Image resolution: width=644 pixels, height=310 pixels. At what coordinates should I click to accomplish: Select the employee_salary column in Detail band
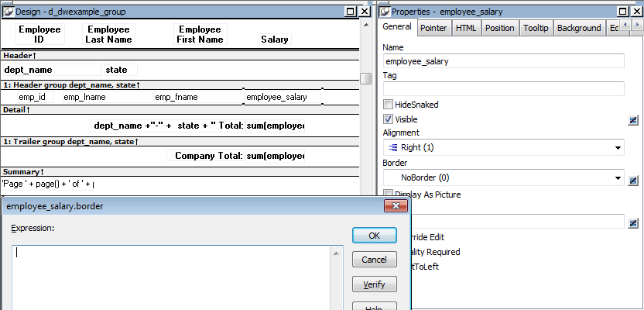(276, 97)
